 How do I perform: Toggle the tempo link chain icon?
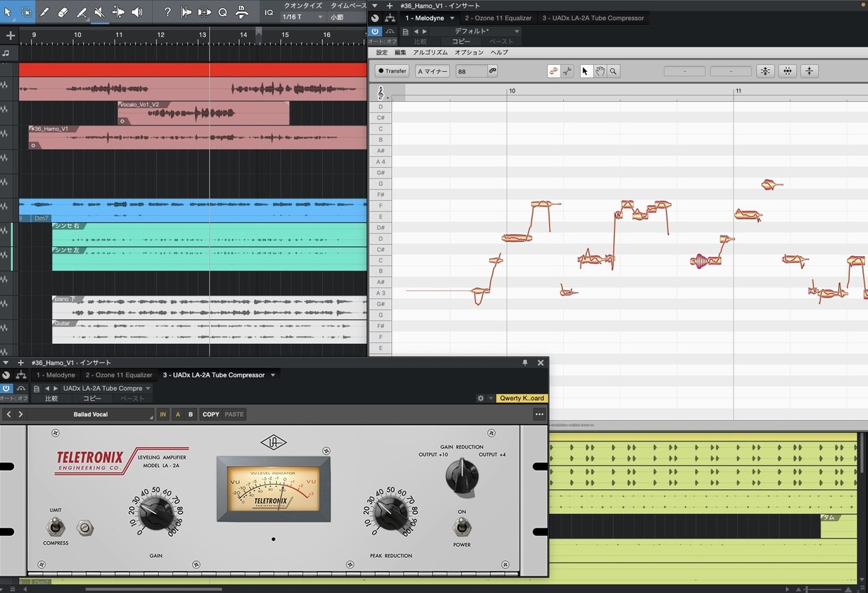[492, 71]
